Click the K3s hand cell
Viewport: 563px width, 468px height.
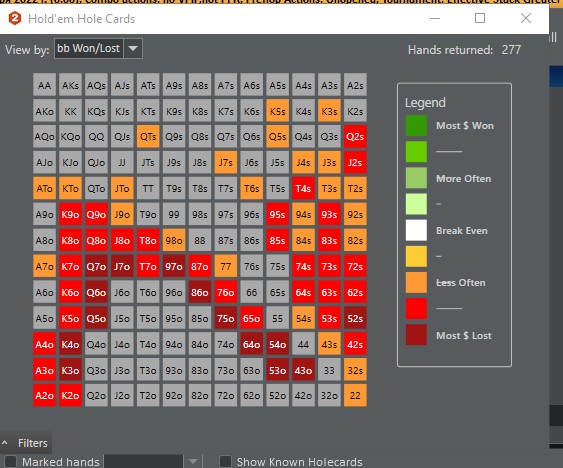[x=329, y=111]
